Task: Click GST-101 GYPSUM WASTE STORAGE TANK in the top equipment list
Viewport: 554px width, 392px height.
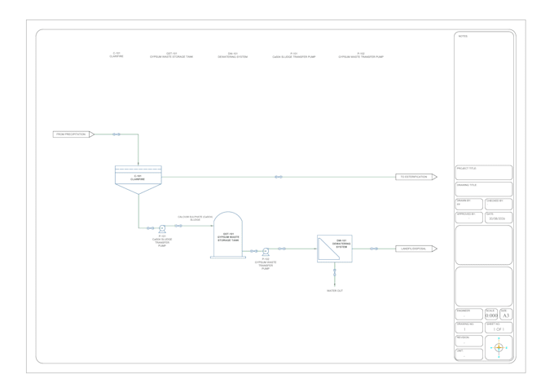Action: [171, 55]
